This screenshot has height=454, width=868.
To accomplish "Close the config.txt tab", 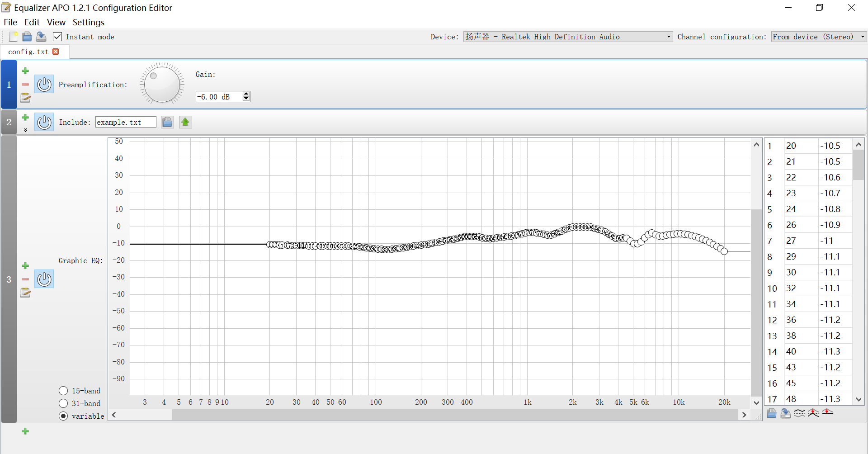I will point(56,52).
